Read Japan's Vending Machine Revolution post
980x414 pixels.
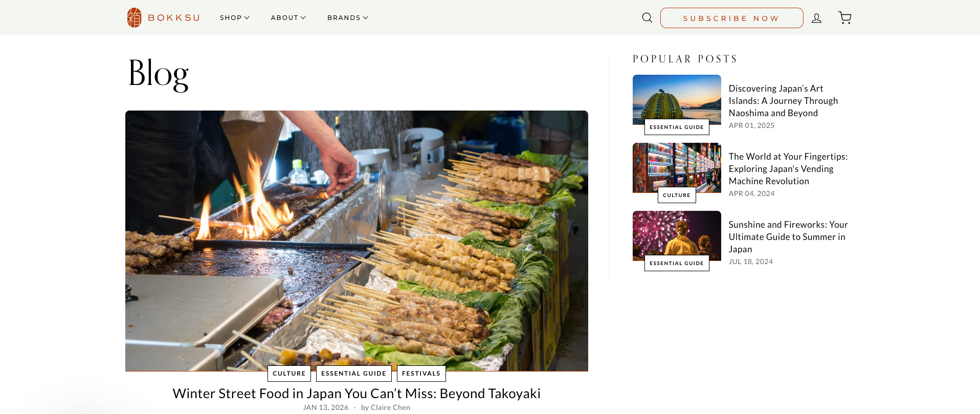[788, 169]
